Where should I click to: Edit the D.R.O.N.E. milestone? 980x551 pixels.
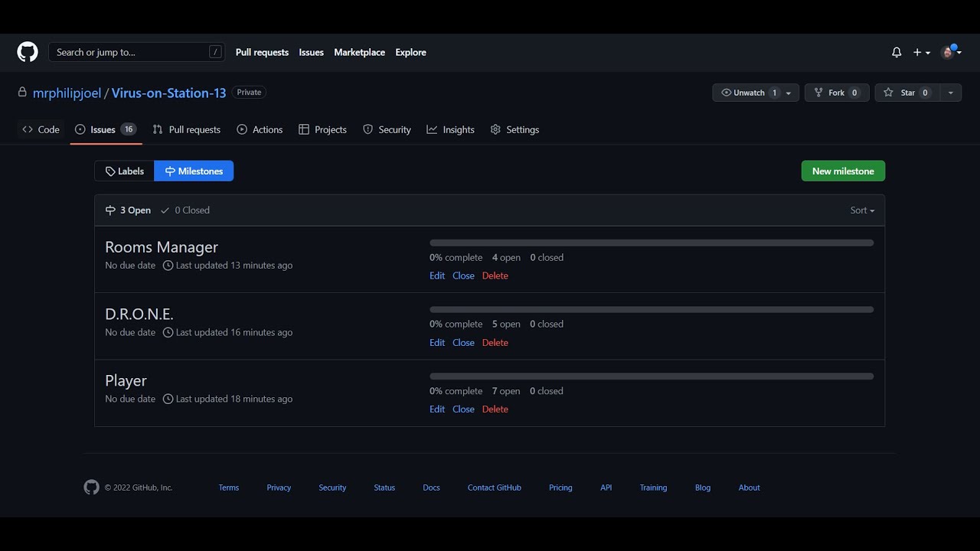437,342
